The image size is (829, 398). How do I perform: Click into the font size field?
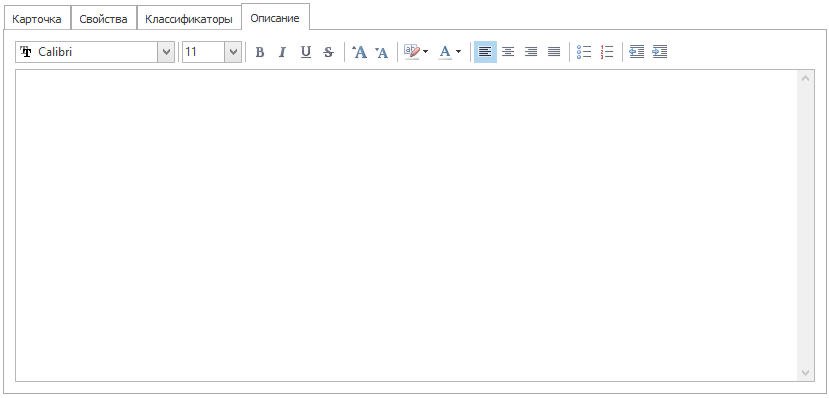click(x=204, y=52)
